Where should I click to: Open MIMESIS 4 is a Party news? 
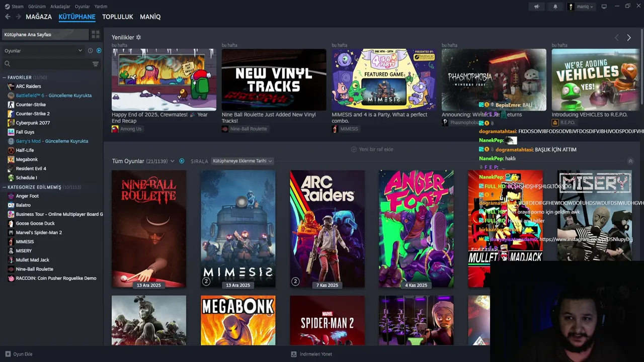coord(384,79)
